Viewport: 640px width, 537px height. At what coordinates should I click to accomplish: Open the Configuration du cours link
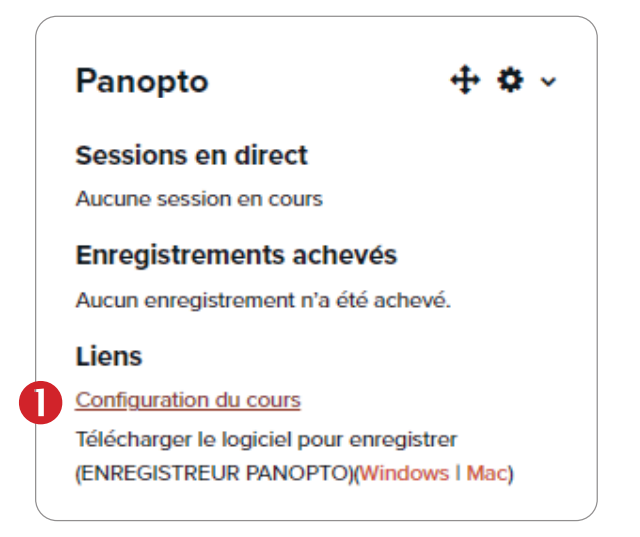point(188,400)
